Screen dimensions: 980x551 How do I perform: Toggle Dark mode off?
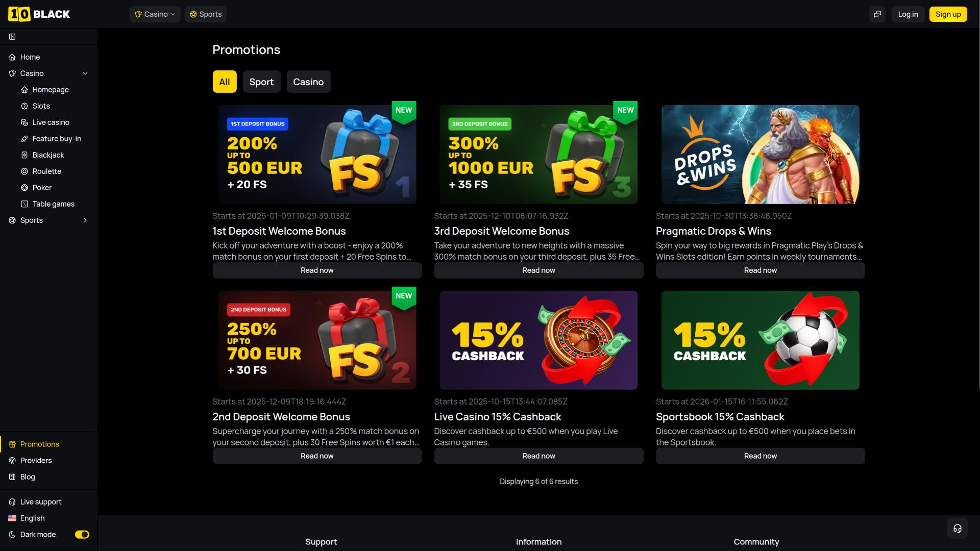[x=82, y=534]
